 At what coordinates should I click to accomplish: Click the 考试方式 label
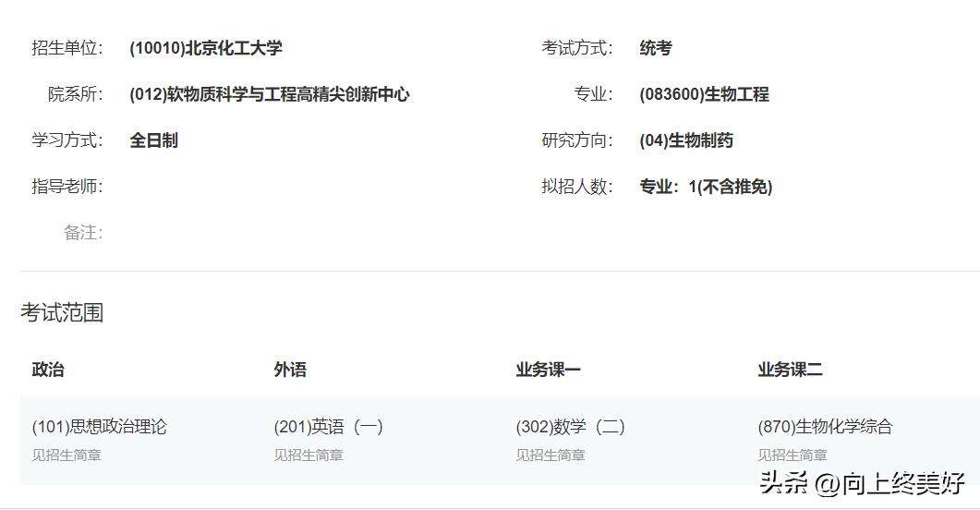[x=577, y=48]
